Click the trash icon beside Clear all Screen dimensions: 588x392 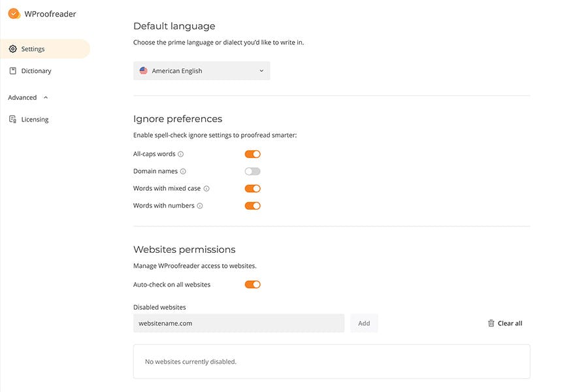click(491, 323)
